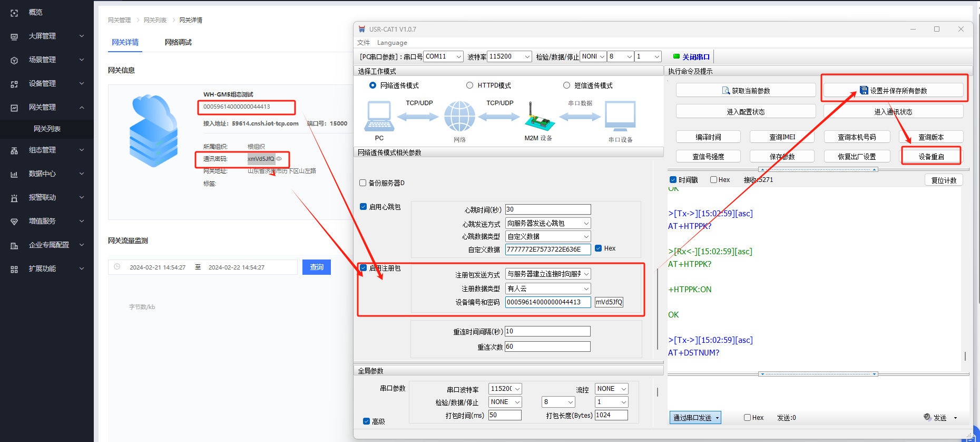Viewport: 980px width, 442px height.
Task: Switch to the network debugging tab
Action: [x=178, y=42]
